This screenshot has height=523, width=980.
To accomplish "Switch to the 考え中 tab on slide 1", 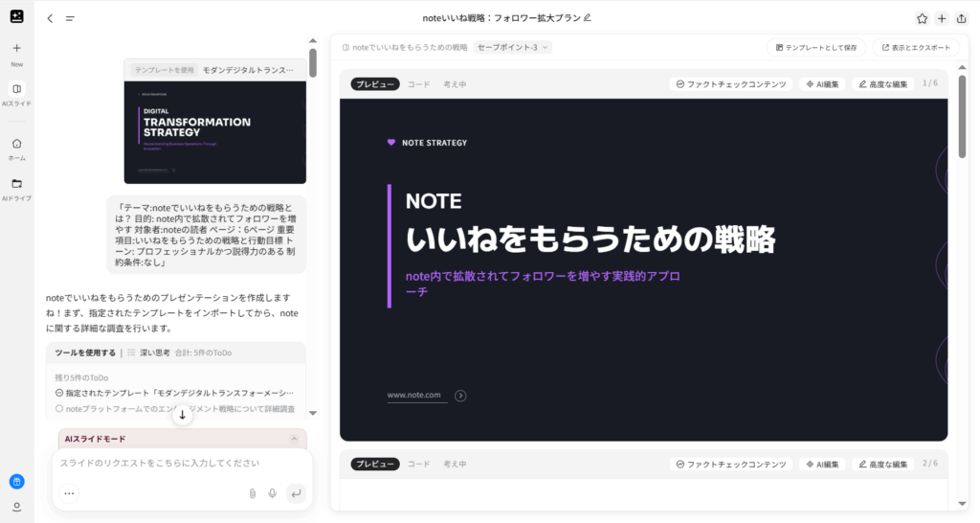I will (455, 84).
